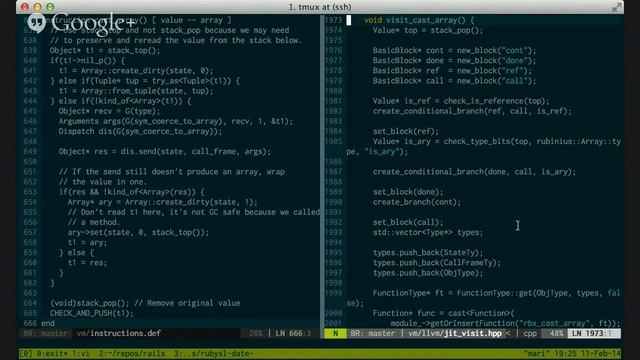Click BR: master in right status line
Screen dimensions: 640x360
pyautogui.click(x=373, y=333)
